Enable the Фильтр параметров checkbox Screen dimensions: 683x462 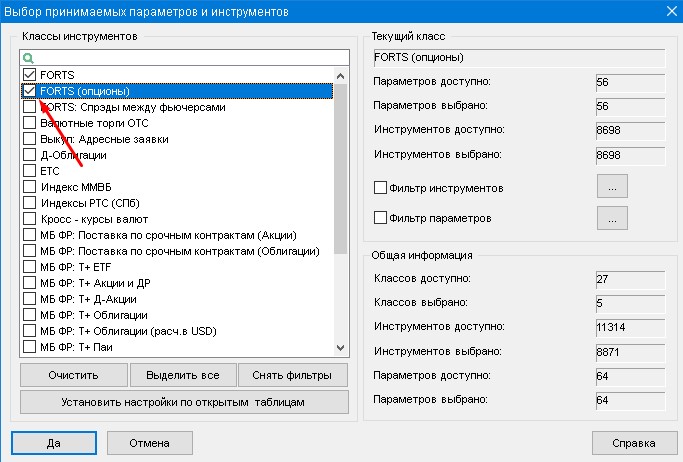coord(380,217)
